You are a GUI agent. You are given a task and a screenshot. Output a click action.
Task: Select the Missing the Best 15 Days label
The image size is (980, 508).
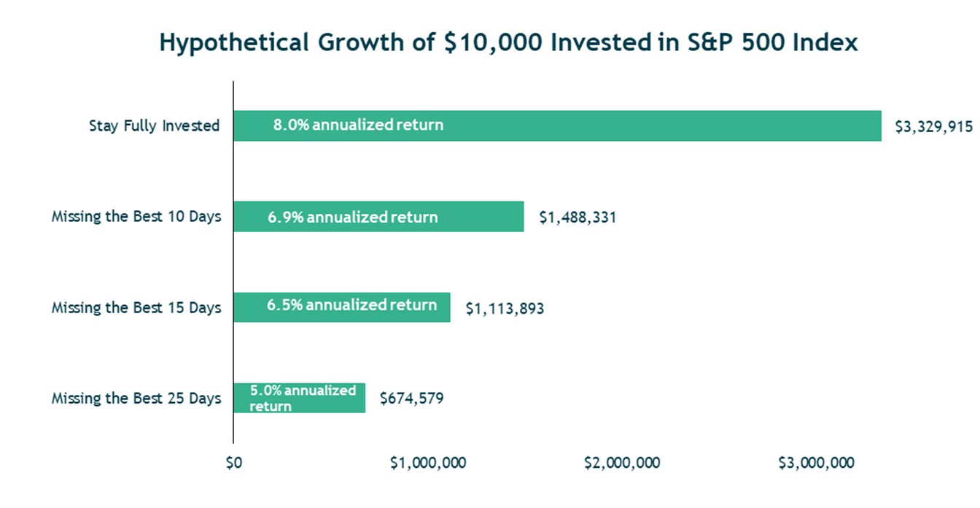136,307
